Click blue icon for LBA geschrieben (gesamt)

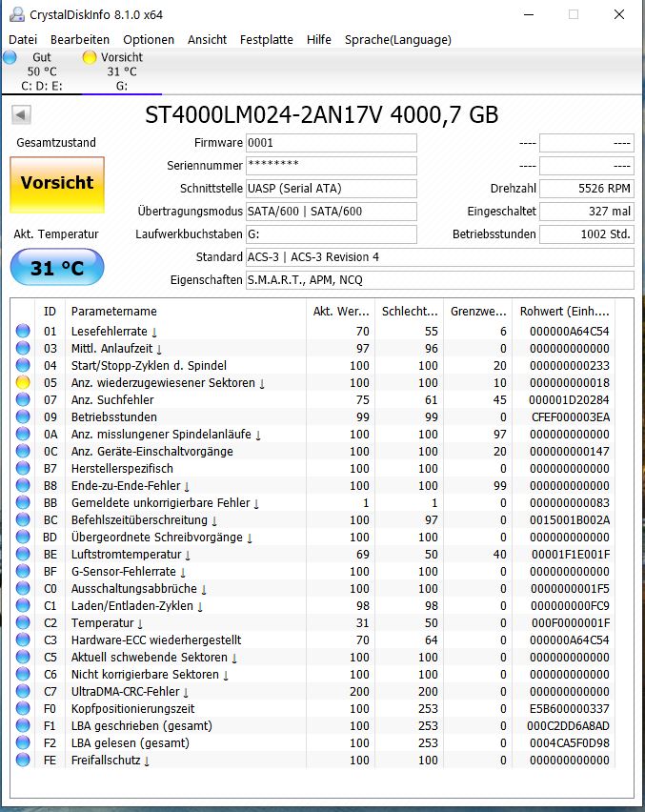pos(23,725)
